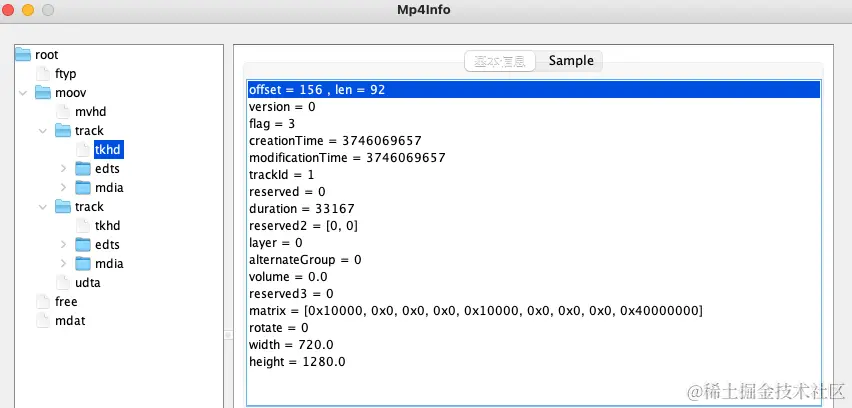Select the free box file icon
The image size is (852, 408).
pyautogui.click(x=43, y=302)
